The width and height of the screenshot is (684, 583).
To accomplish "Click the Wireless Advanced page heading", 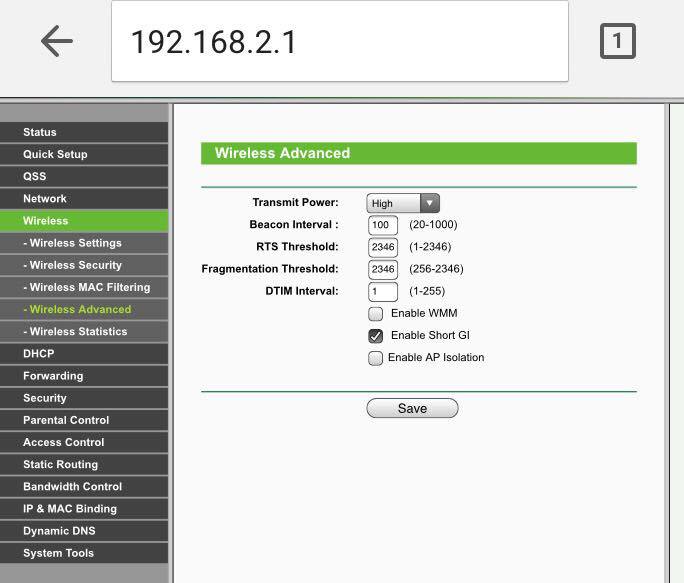I will [282, 153].
